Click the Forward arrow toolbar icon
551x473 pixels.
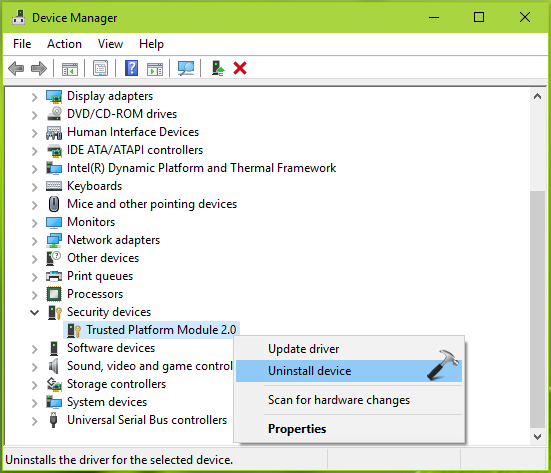pos(39,68)
